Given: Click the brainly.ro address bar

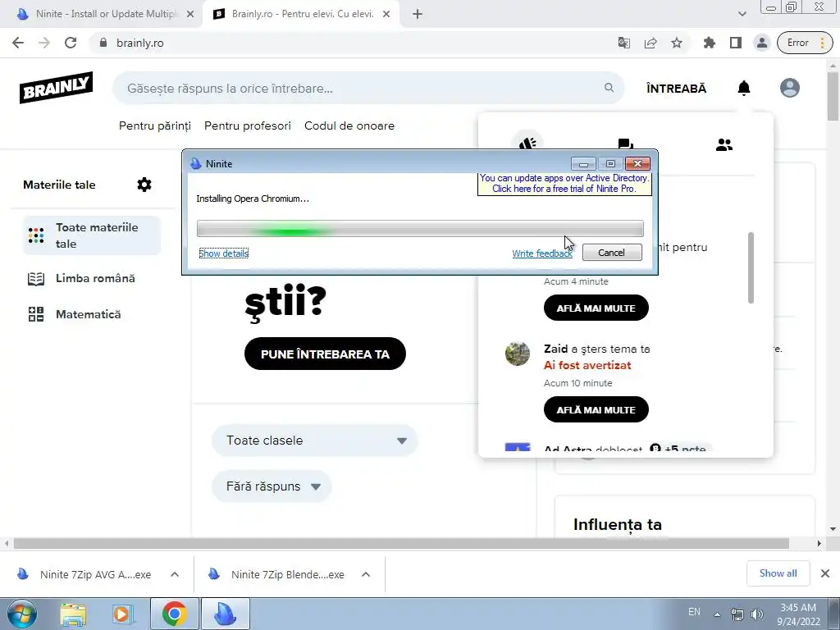Looking at the screenshot, I should coord(354,43).
